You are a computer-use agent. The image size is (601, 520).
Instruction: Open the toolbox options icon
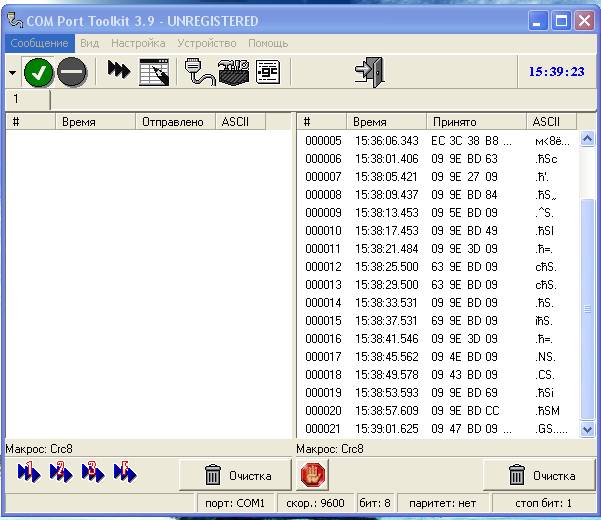pos(234,72)
